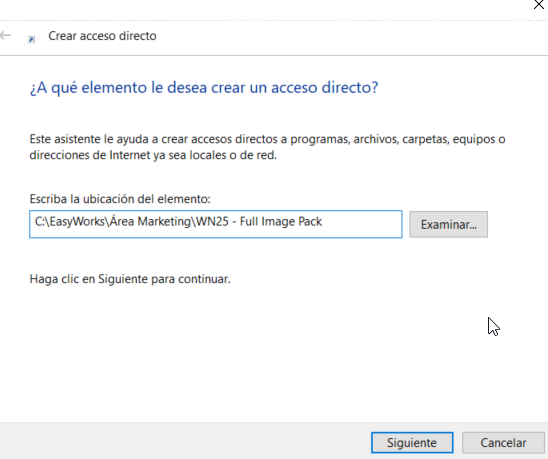Focus the element location text field
The width and height of the screenshot is (548, 459).
(216, 224)
